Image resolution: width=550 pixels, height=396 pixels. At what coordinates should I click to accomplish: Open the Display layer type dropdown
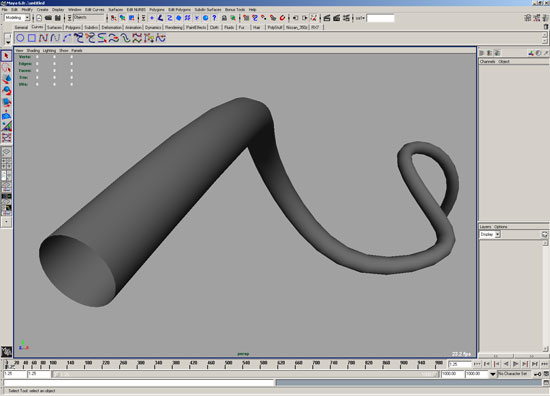pyautogui.click(x=490, y=234)
